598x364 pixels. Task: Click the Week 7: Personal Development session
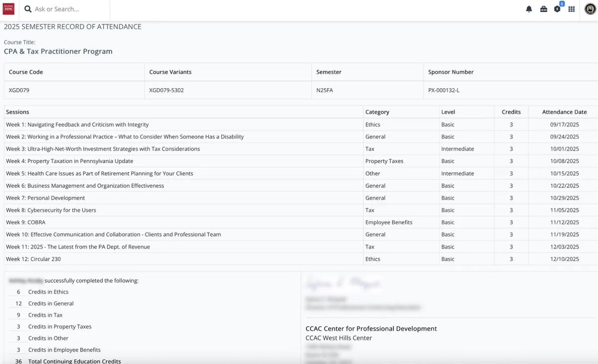pyautogui.click(x=45, y=198)
